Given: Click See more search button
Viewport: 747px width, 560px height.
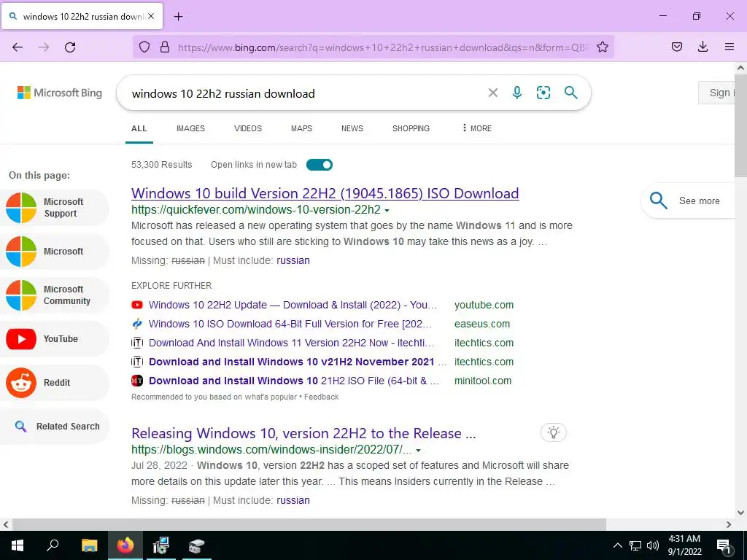Looking at the screenshot, I should pyautogui.click(x=689, y=201).
